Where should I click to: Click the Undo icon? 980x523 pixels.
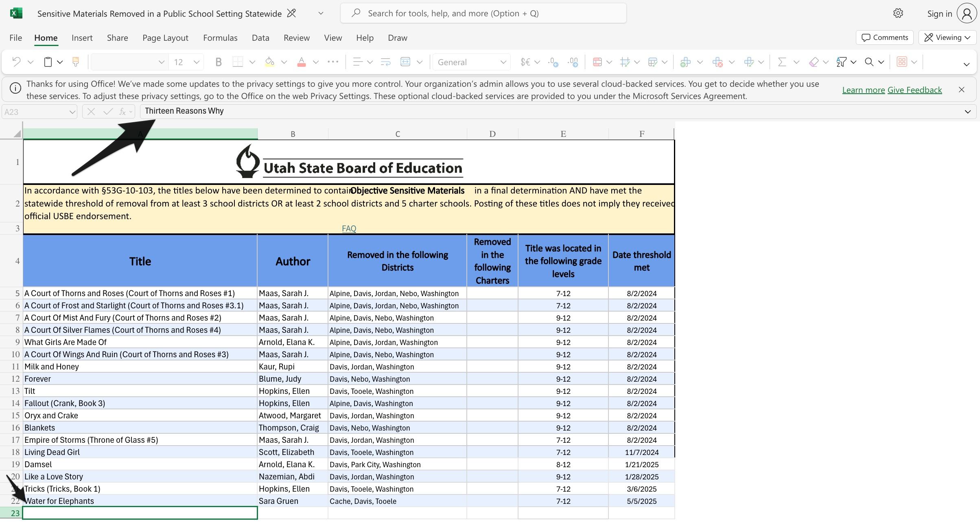coord(16,62)
